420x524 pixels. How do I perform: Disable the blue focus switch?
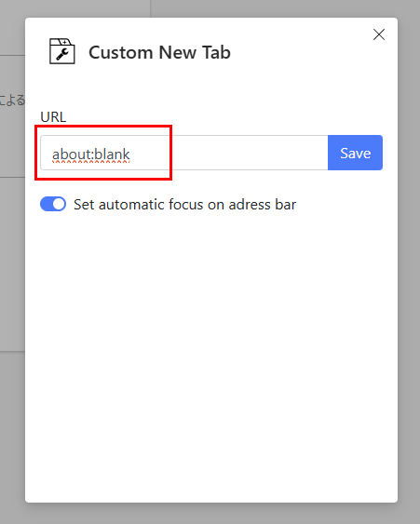(x=53, y=204)
